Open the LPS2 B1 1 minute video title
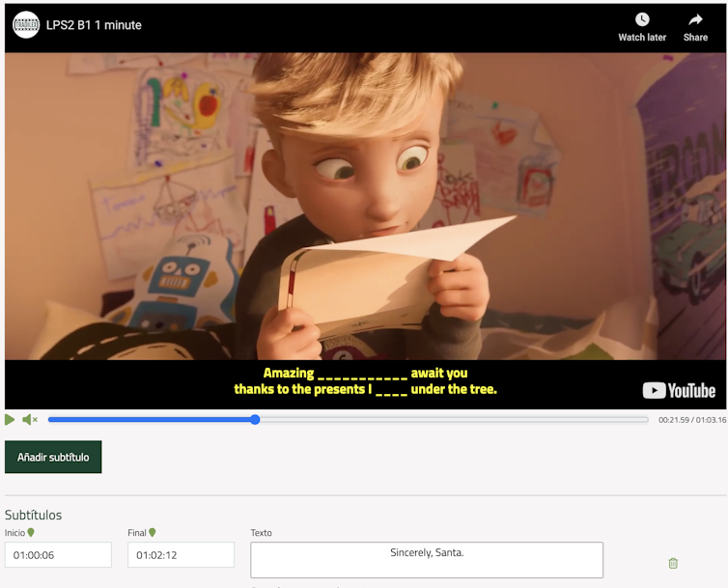This screenshot has width=728, height=588. click(x=94, y=25)
